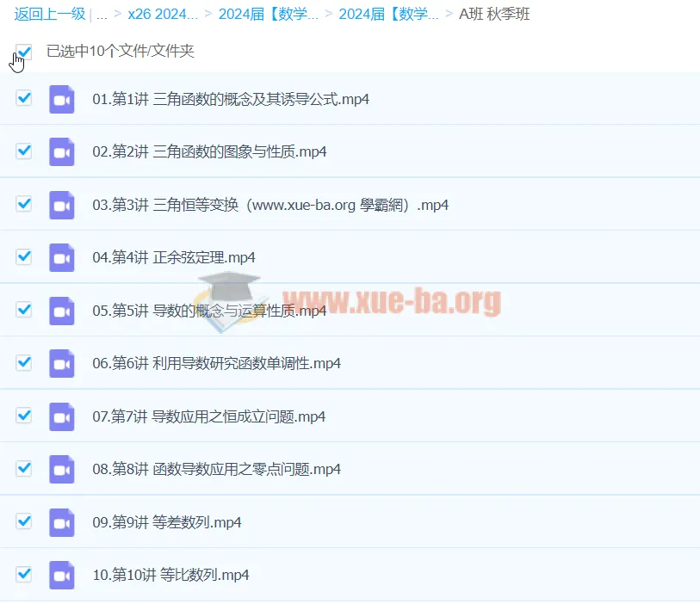This screenshot has width=700, height=604.
Task: Open file 10.第10讲 等比数列.mp4
Action: pyautogui.click(x=170, y=575)
